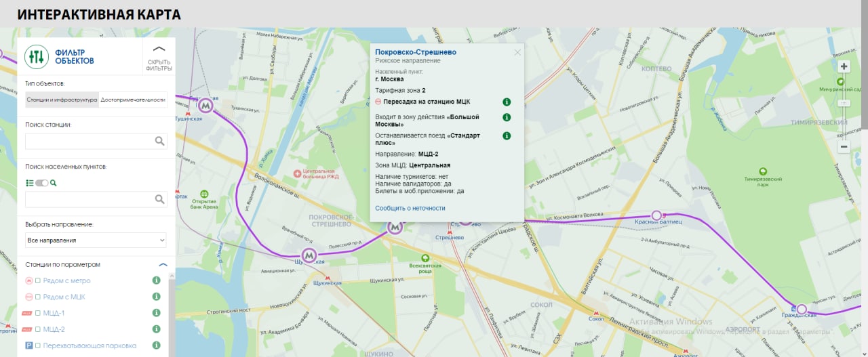Click the magnifier in the settlement search field
The height and width of the screenshot is (357, 868).
tap(159, 199)
